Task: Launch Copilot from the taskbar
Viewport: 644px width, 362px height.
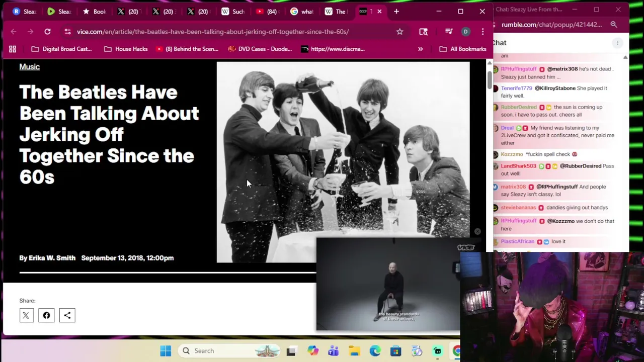Action: [x=312, y=351]
